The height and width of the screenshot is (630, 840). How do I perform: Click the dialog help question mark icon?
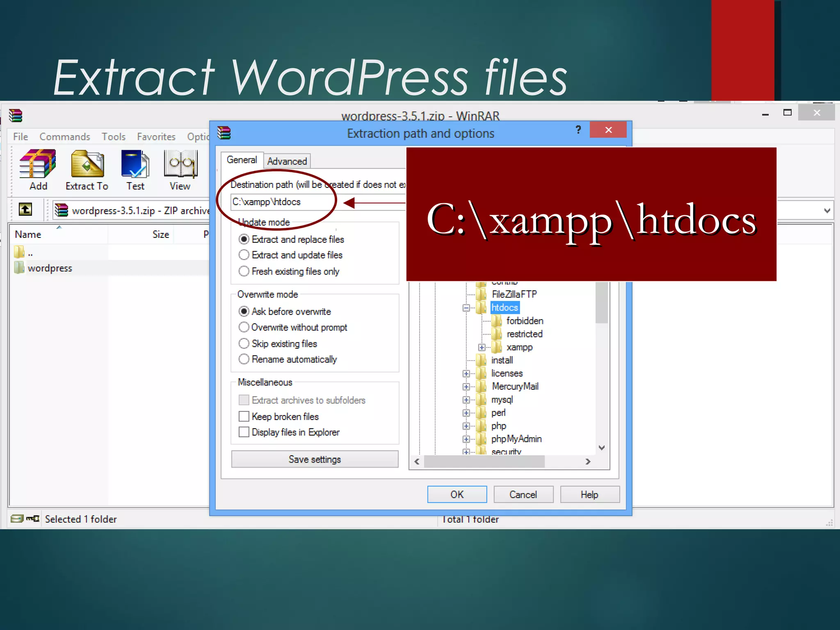578,130
